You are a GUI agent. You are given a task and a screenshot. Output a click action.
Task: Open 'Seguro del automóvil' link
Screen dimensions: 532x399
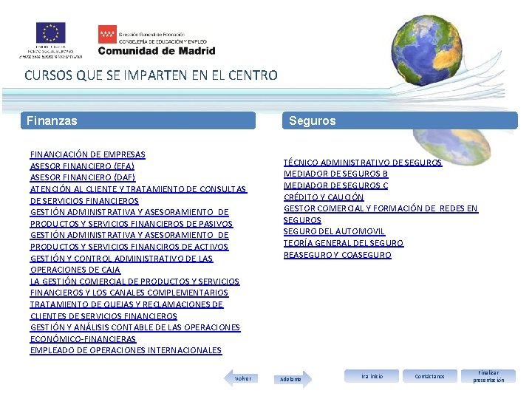tap(334, 231)
